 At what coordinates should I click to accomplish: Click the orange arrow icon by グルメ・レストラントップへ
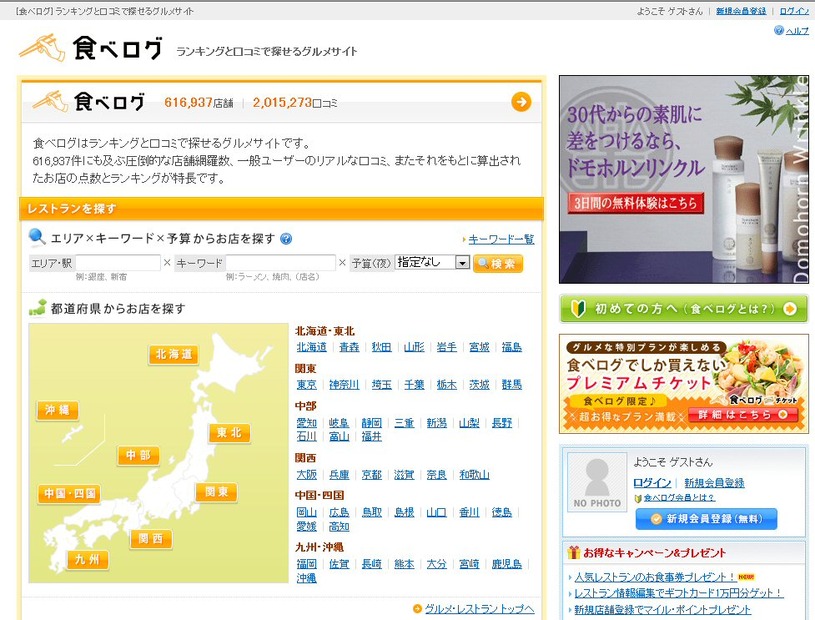coord(417,609)
